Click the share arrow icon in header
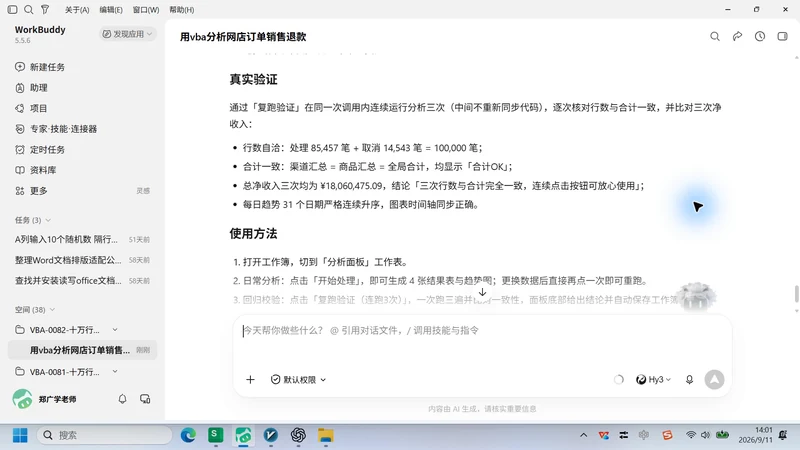 click(737, 36)
